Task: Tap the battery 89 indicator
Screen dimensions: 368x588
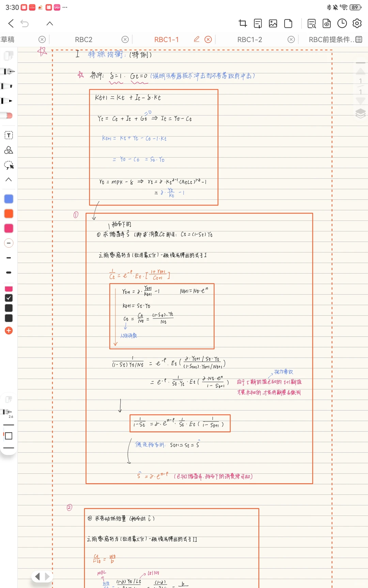Action: 355,7
